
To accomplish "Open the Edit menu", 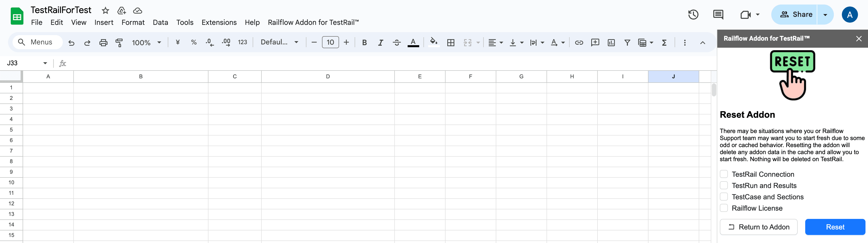I will point(57,23).
